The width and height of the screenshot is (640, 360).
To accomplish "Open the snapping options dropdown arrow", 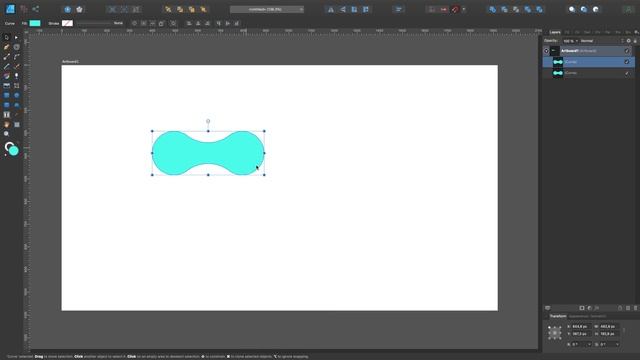I will point(464,9).
